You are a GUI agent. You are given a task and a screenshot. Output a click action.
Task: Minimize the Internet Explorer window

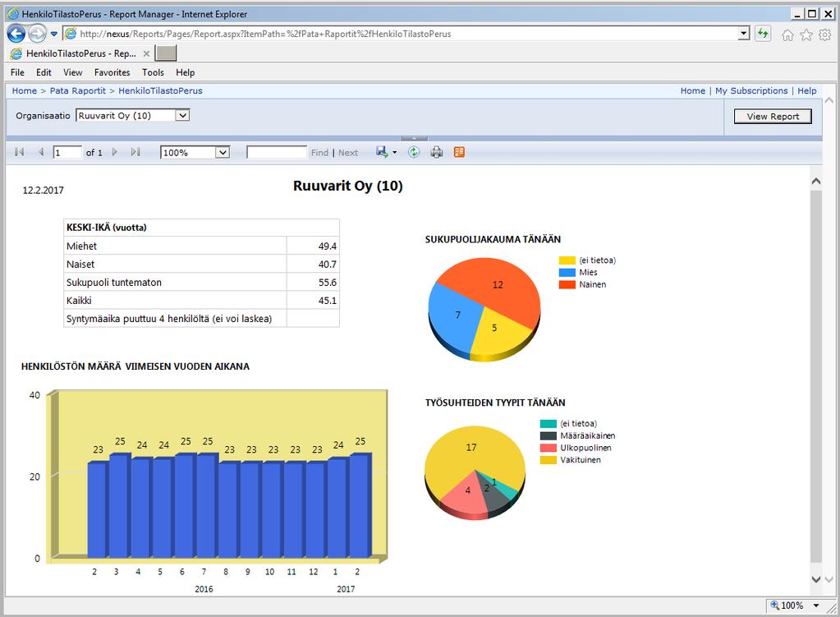(x=797, y=14)
